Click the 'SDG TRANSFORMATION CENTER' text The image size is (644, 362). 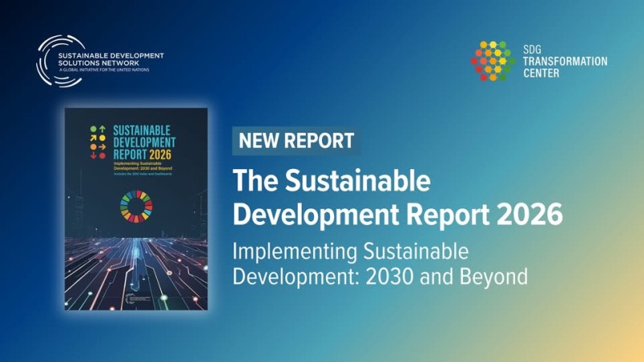click(565, 61)
